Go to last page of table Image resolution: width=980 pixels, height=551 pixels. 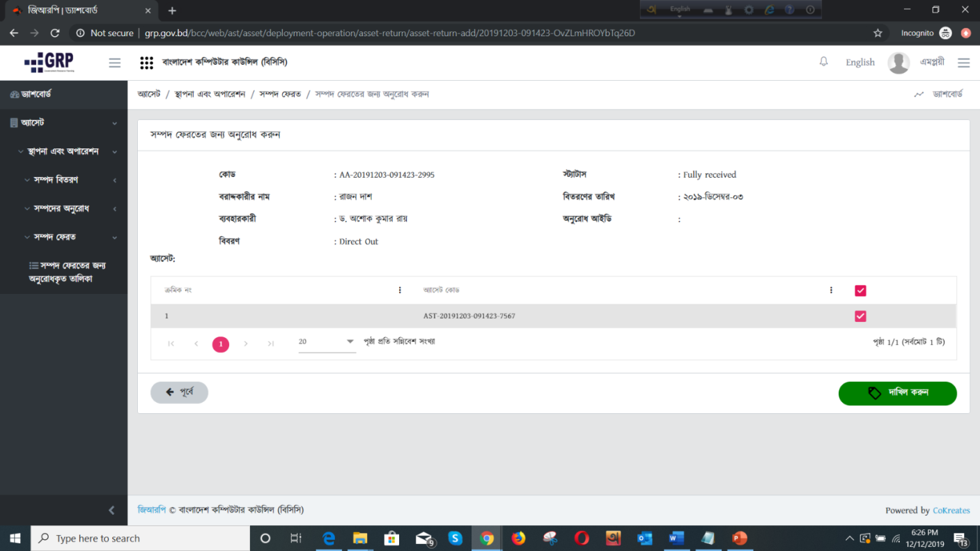[x=271, y=343]
